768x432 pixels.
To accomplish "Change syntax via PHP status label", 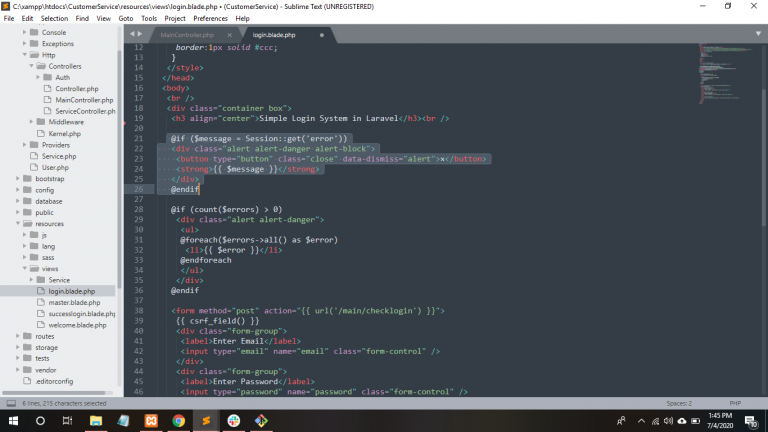I will pyautogui.click(x=735, y=404).
